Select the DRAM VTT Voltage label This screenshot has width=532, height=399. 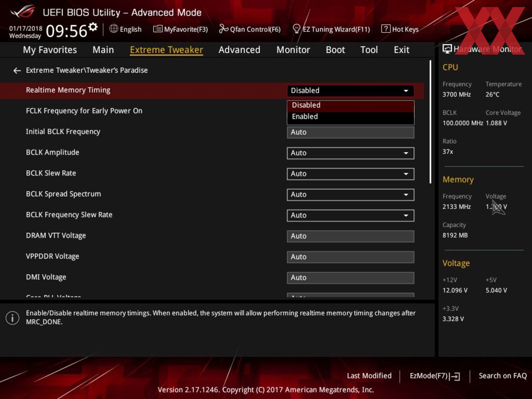pyautogui.click(x=56, y=235)
